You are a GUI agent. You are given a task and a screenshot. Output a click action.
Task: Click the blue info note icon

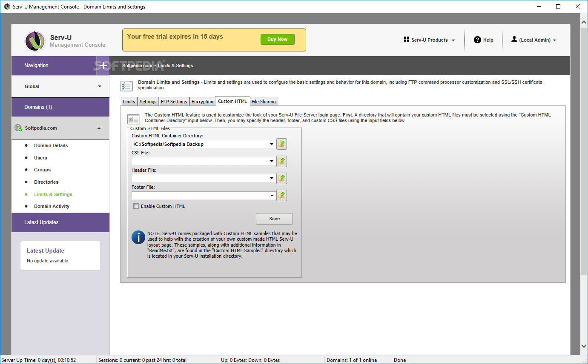[138, 237]
